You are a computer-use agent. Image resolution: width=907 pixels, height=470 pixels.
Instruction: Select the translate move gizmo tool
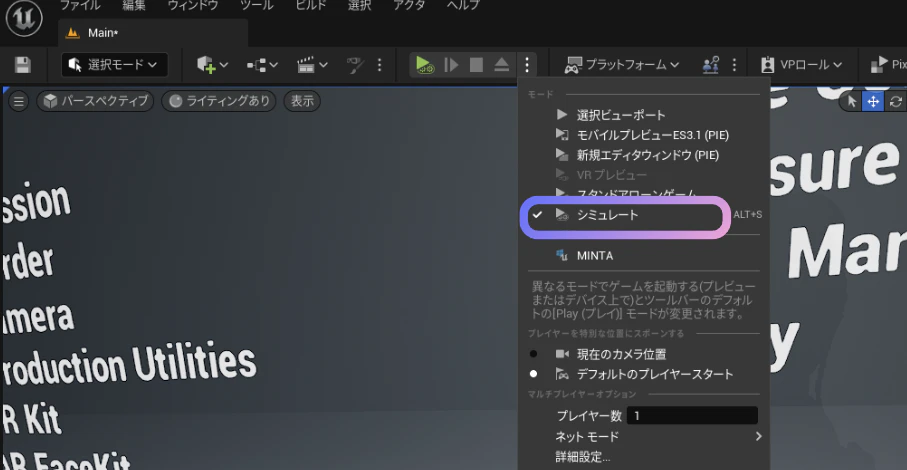click(x=873, y=102)
